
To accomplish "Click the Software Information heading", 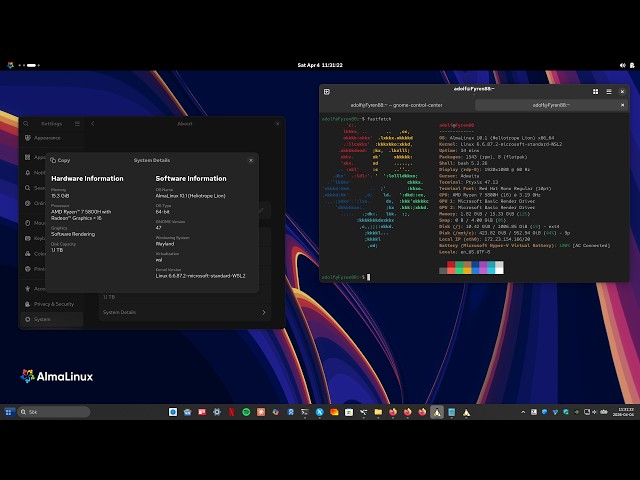I will click(x=191, y=178).
